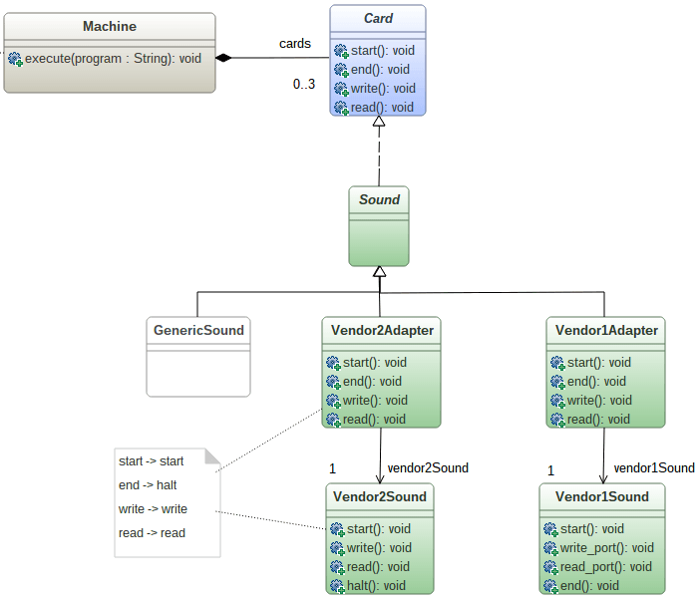Click the icon beside Vendor2Adapter end()
Viewport: 700px width, 599px height.
tap(335, 382)
